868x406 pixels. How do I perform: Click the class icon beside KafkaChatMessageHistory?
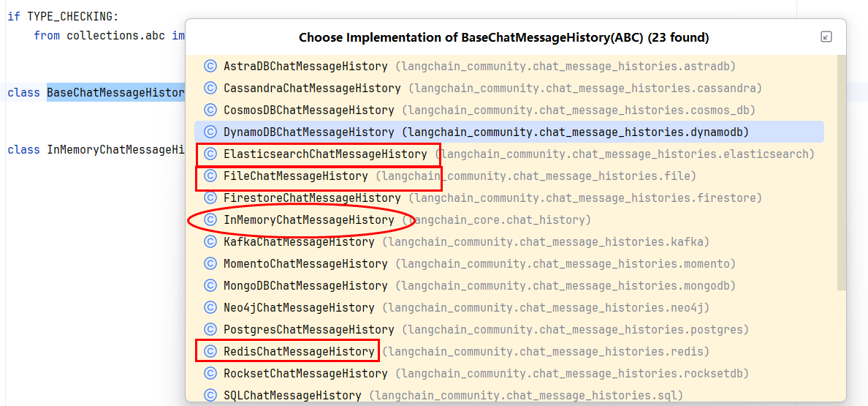tap(210, 242)
